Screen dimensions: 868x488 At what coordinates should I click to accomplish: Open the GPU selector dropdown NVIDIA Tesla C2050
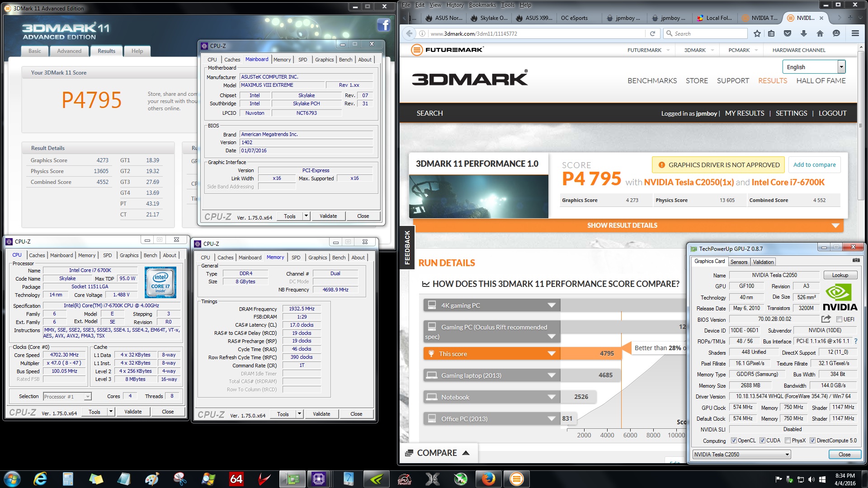point(741,455)
